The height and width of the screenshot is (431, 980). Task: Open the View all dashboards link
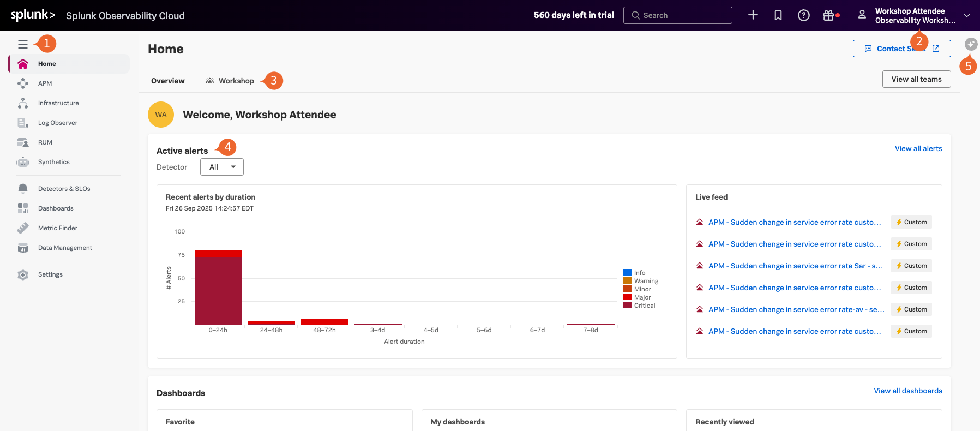point(907,391)
